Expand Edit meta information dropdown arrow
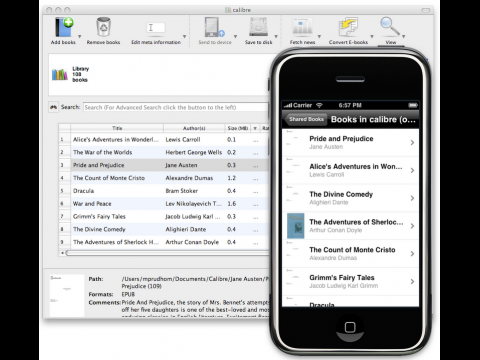Viewport: 480px width, 360px height. (184, 36)
